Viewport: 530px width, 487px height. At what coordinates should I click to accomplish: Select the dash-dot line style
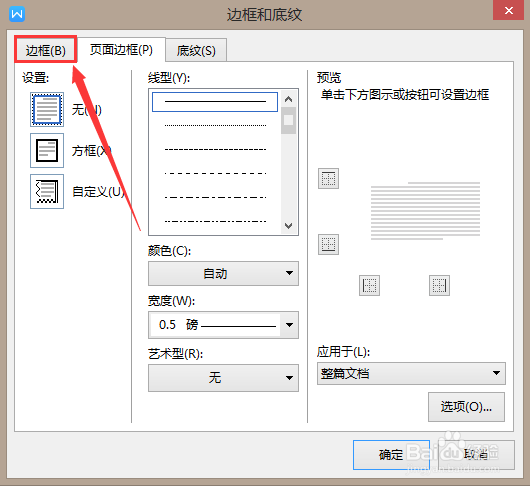pyautogui.click(x=215, y=197)
